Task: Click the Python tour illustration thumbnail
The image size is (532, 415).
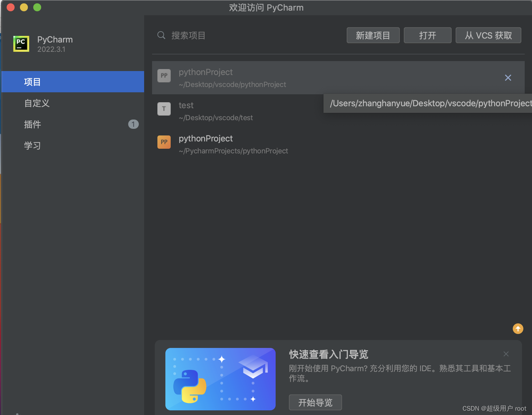Action: click(221, 379)
